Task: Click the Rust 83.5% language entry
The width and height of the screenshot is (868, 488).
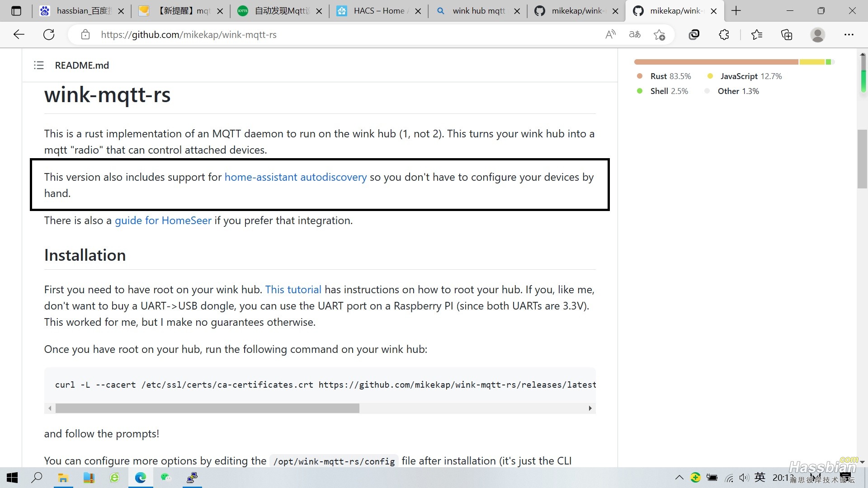Action: click(x=664, y=76)
